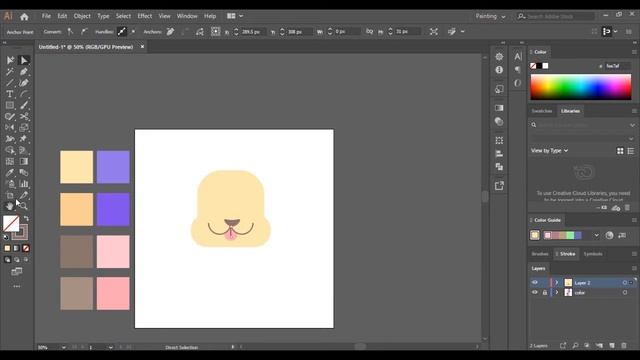Go to Illustrator Home screen
This screenshot has width=640, height=360.
coord(24,16)
